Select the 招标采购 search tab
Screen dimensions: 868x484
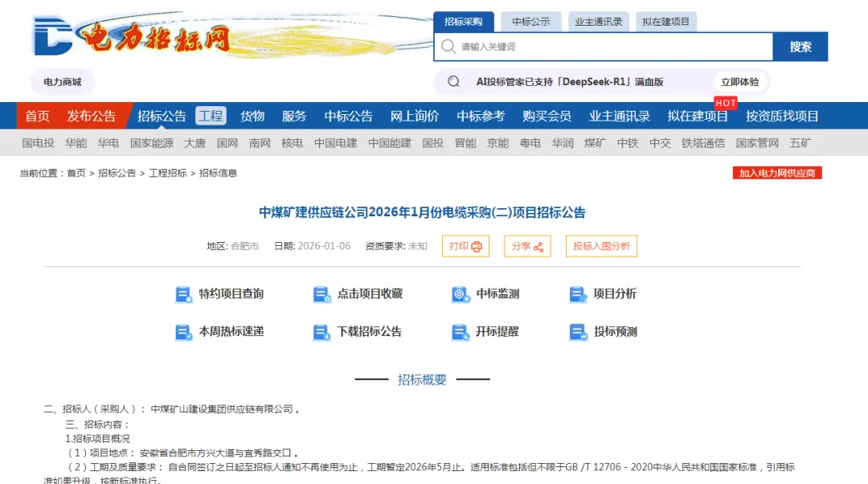click(464, 22)
